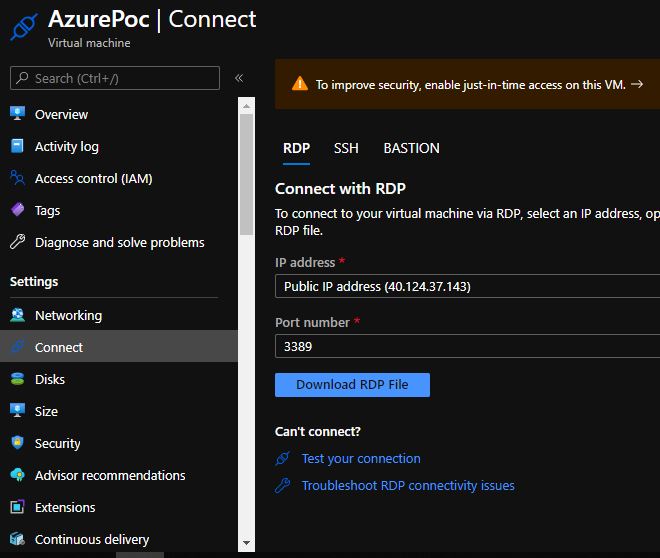660x558 pixels.
Task: Click the just-in-time access security message
Action: (470, 85)
